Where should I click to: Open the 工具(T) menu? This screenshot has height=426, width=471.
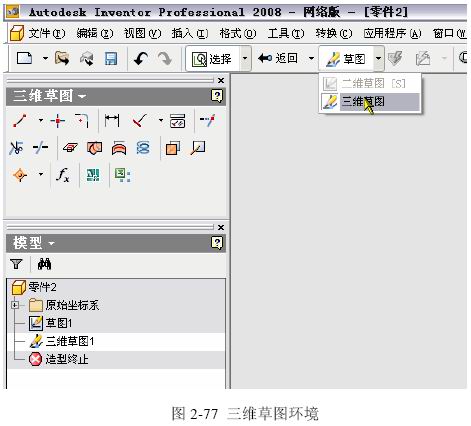pos(286,33)
